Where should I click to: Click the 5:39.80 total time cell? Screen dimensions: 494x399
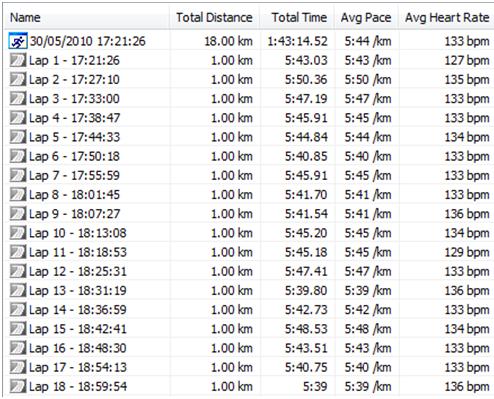[x=306, y=291]
